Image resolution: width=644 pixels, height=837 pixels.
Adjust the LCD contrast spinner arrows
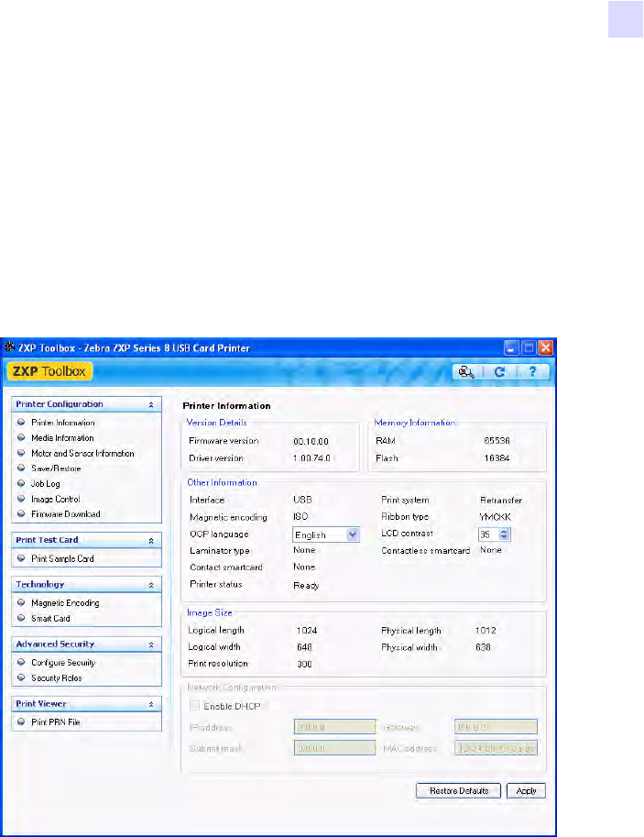coord(504,534)
